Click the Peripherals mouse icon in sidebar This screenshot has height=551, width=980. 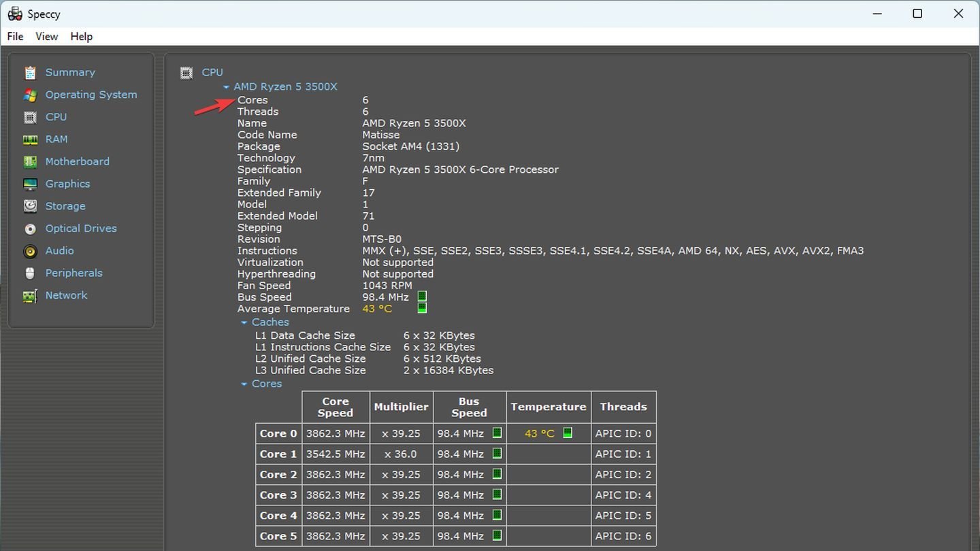coord(30,273)
